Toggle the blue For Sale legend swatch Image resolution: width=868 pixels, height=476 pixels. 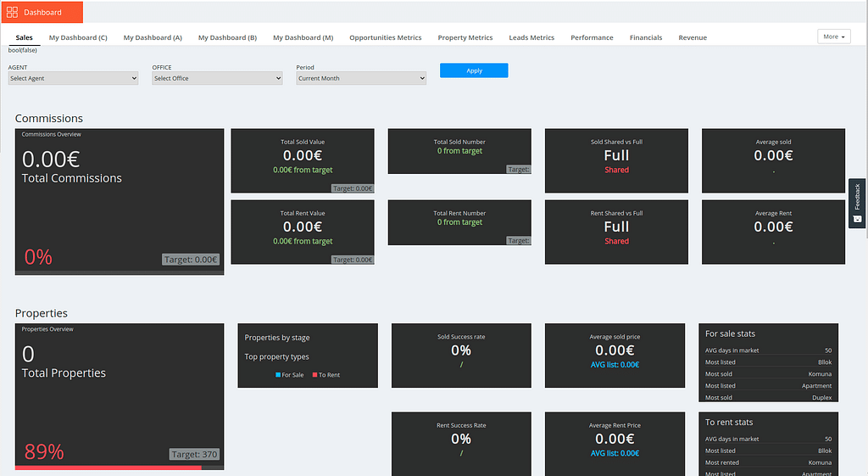[278, 375]
